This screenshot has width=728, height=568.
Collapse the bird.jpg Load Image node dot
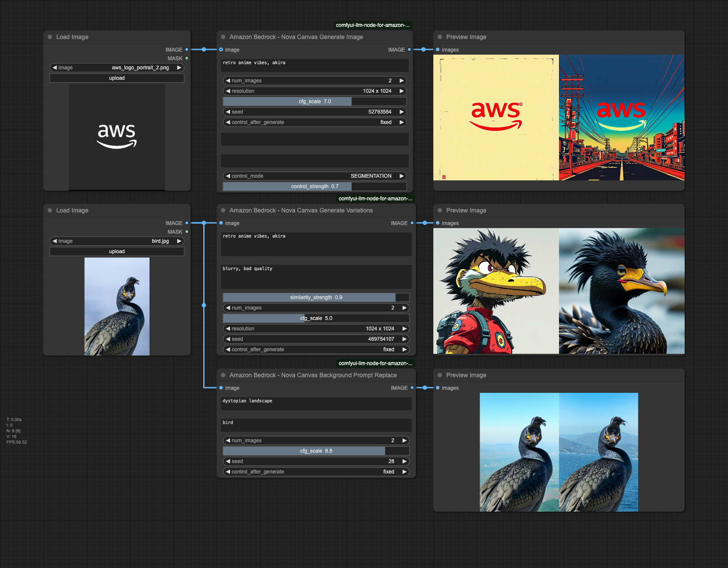pyautogui.click(x=50, y=210)
